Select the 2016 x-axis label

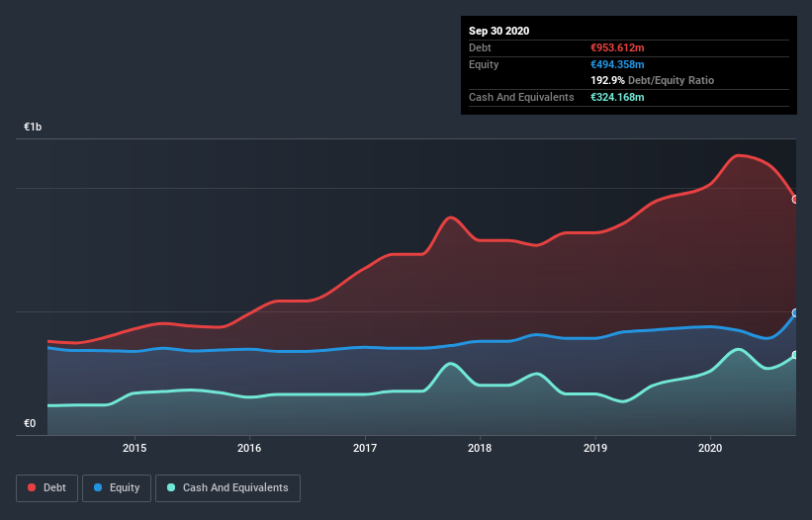click(x=249, y=448)
